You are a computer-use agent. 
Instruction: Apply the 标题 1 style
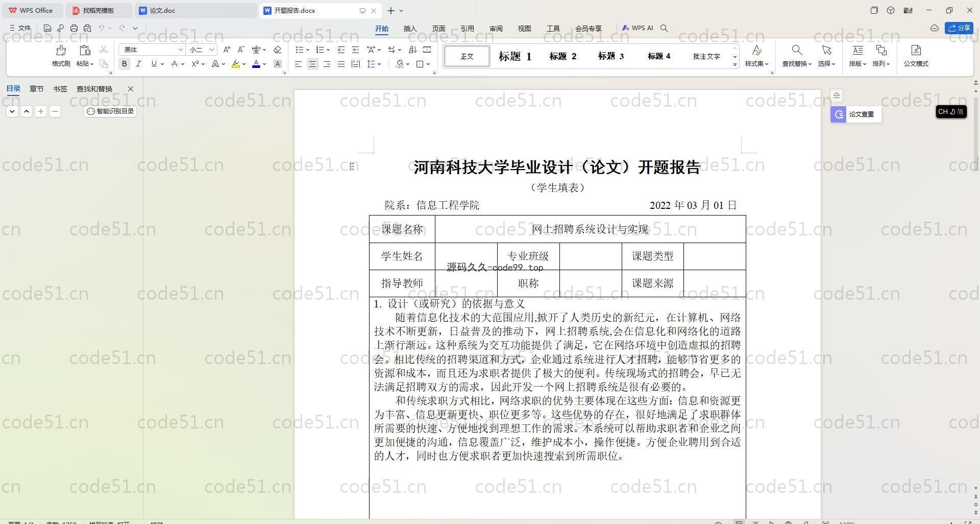pyautogui.click(x=514, y=56)
